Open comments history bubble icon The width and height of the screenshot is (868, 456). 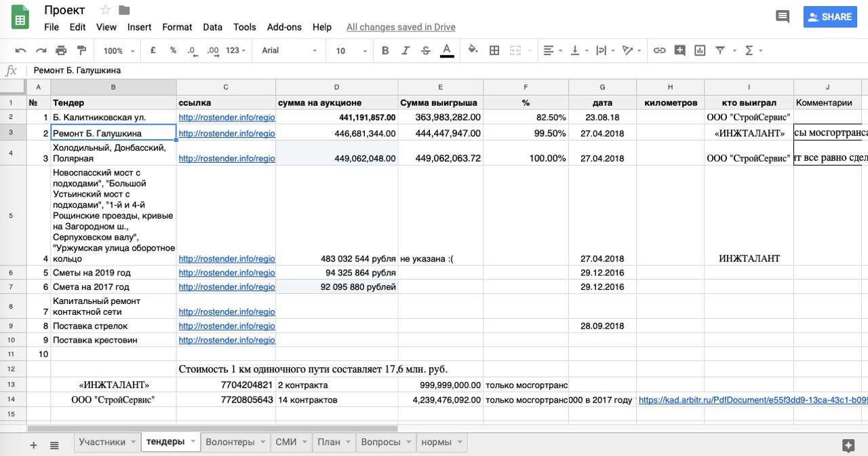tap(783, 17)
